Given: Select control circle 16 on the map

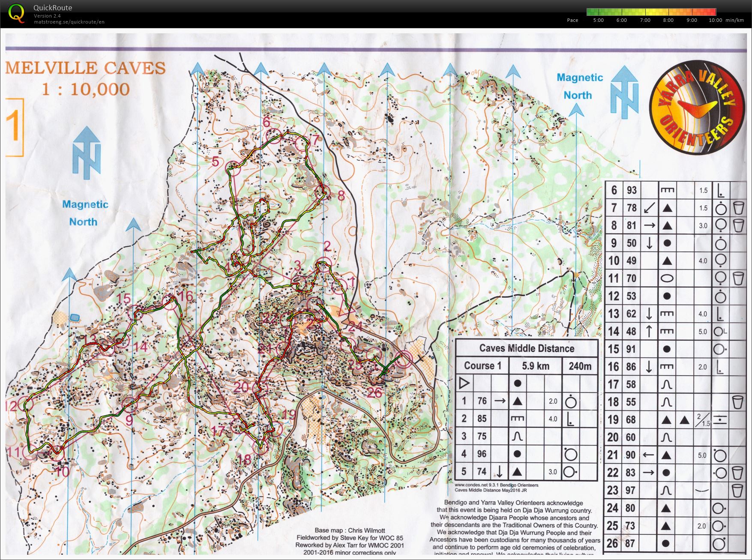Looking at the screenshot, I should point(171,303).
